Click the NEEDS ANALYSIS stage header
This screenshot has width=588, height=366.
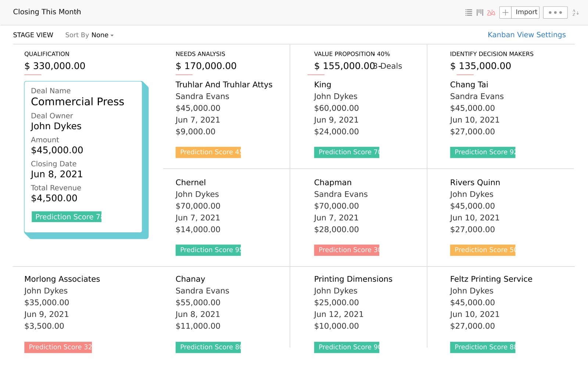[x=200, y=54]
